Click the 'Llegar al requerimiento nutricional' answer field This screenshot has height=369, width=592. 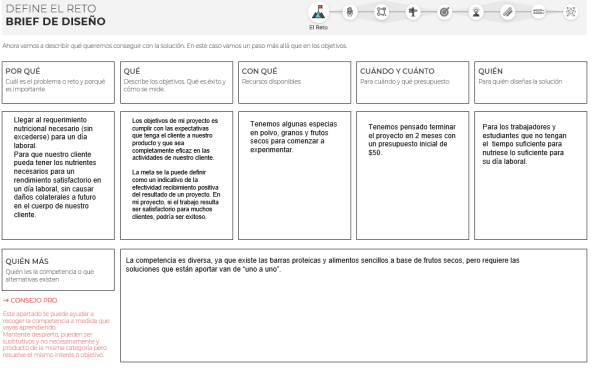click(x=58, y=175)
